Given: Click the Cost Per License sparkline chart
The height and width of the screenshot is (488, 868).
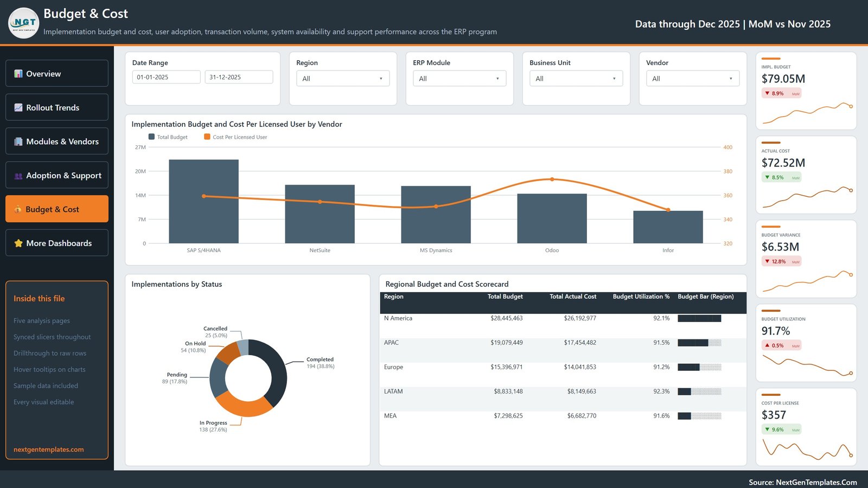Looking at the screenshot, I should coord(808,448).
